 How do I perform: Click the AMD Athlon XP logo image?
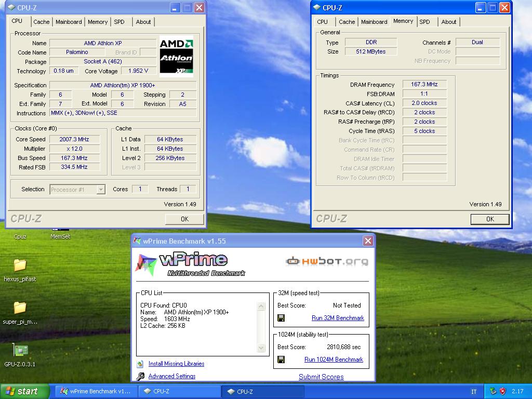click(176, 56)
